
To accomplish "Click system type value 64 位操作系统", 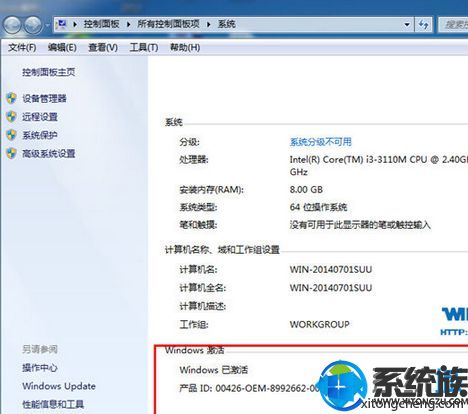I will (x=318, y=207).
